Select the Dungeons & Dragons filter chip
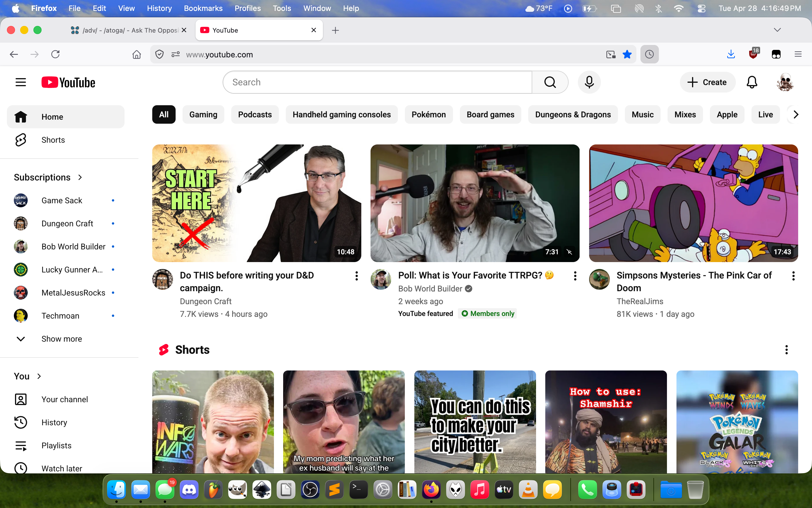Image resolution: width=812 pixels, height=508 pixels. 572,114
